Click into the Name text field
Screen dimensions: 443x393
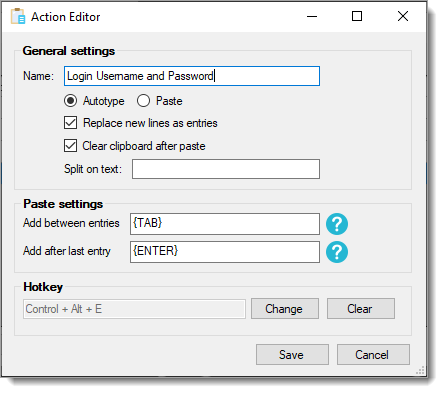click(192, 76)
